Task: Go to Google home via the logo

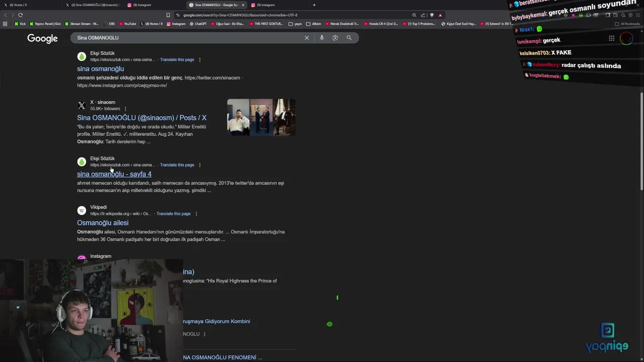Action: tap(42, 38)
